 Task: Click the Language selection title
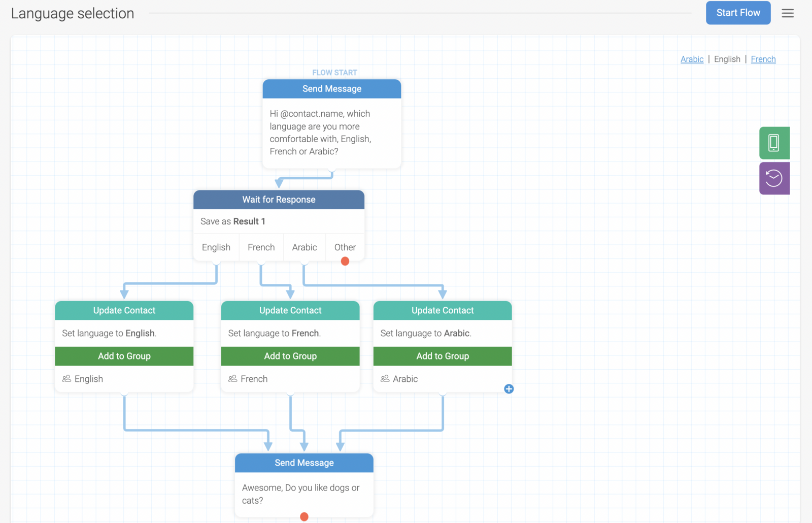point(73,13)
